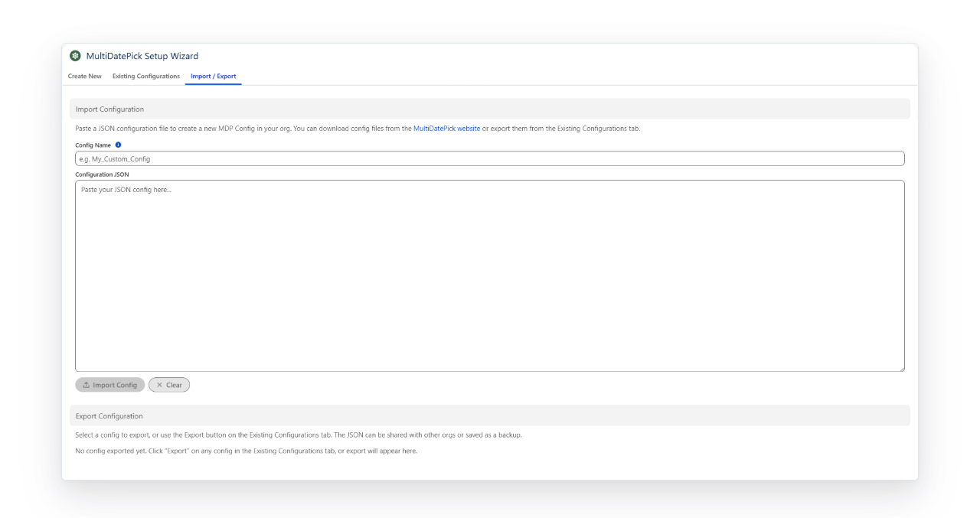This screenshot has width=980, height=518.
Task: Click the Import Configuration section header
Action: [x=490, y=109]
